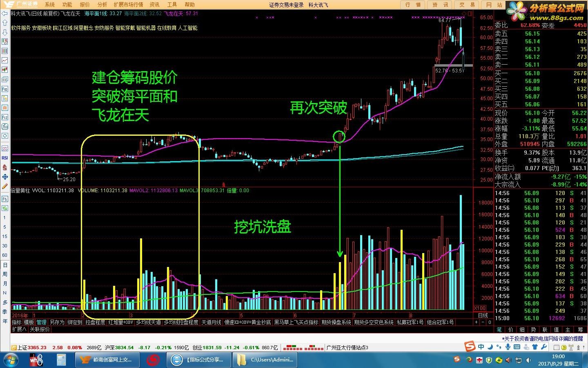Click the 行情 button at top right
Image resolution: width=588 pixels, height=368 pixels.
pos(413,4)
